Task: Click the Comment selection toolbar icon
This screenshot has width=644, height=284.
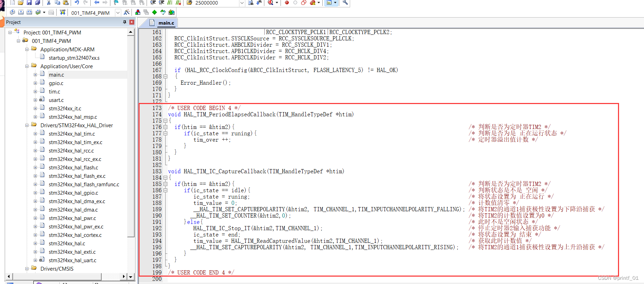Action: (x=170, y=2)
